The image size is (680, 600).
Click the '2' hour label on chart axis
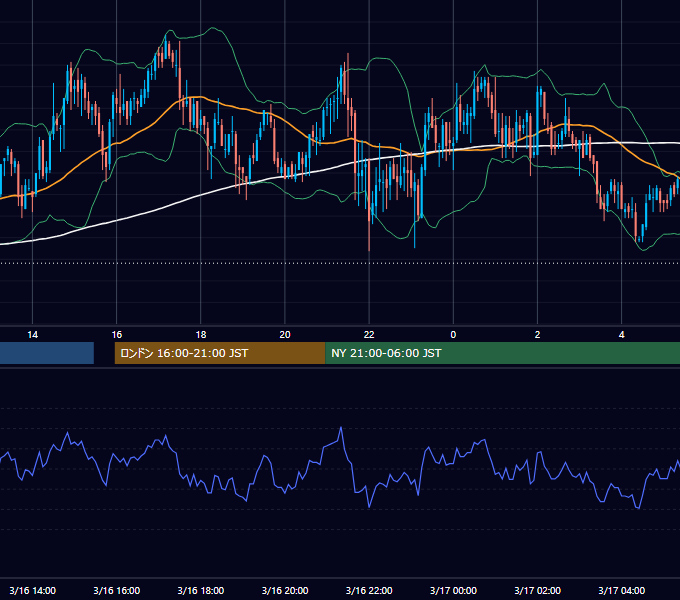click(x=537, y=335)
